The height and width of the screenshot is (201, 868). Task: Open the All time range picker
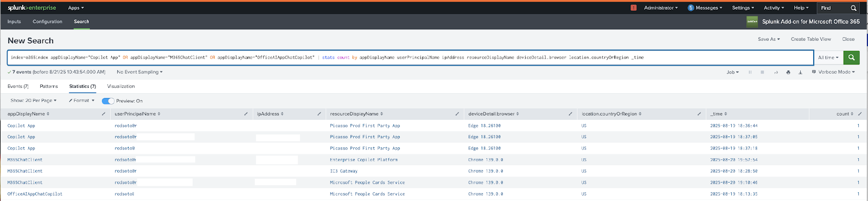click(x=828, y=57)
